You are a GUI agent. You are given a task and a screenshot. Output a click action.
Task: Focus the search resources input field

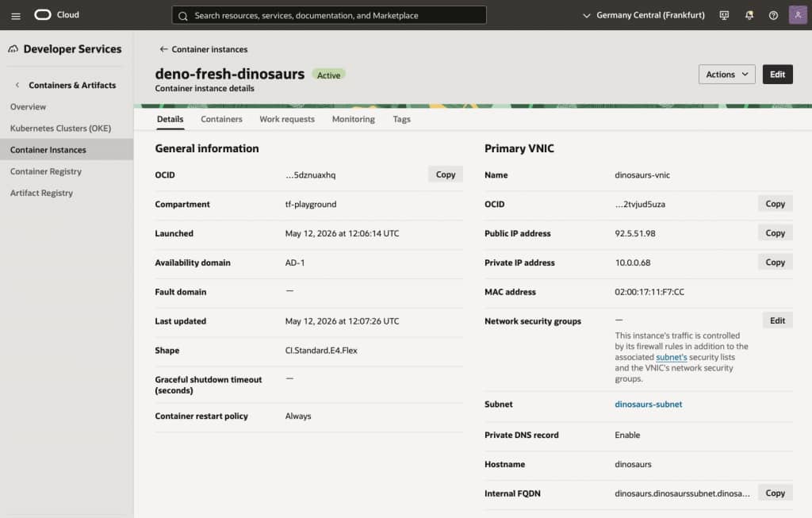click(329, 16)
